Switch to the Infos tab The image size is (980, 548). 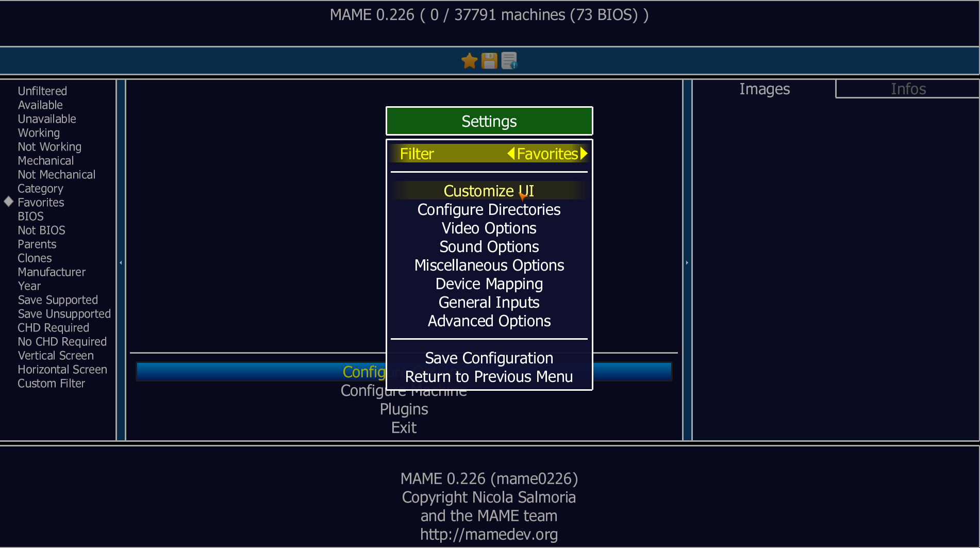908,89
